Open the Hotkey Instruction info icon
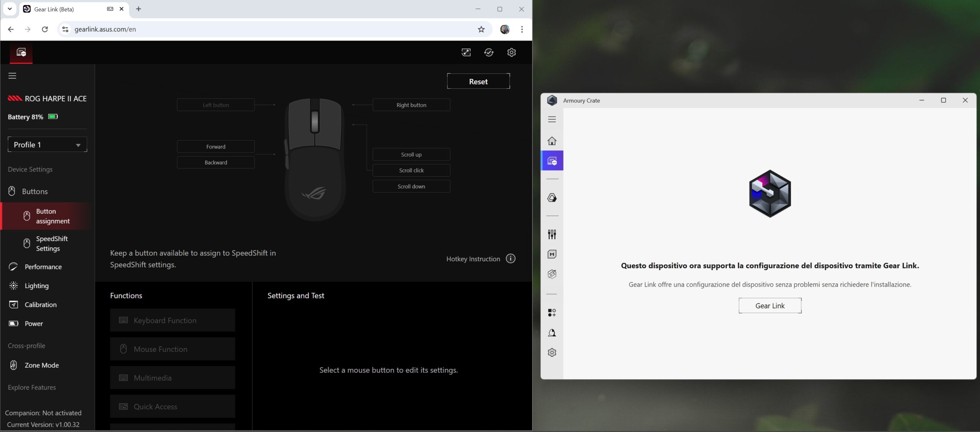The image size is (980, 432). 510,259
